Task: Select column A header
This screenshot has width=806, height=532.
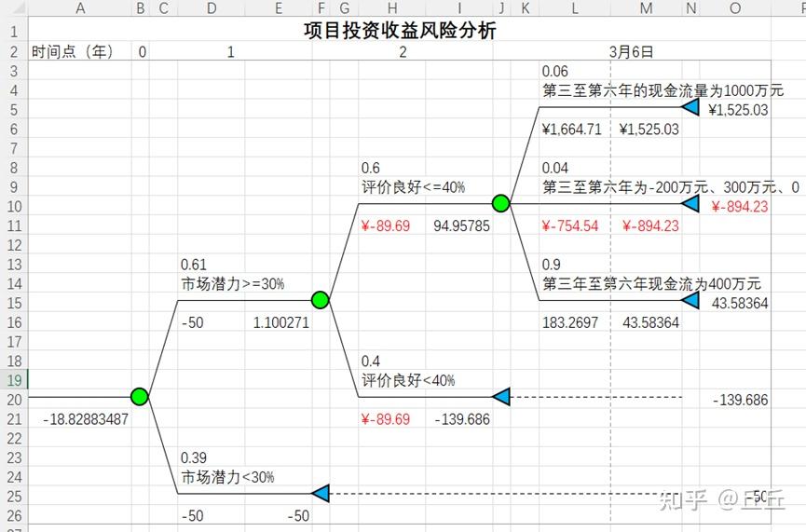Action: tap(80, 7)
